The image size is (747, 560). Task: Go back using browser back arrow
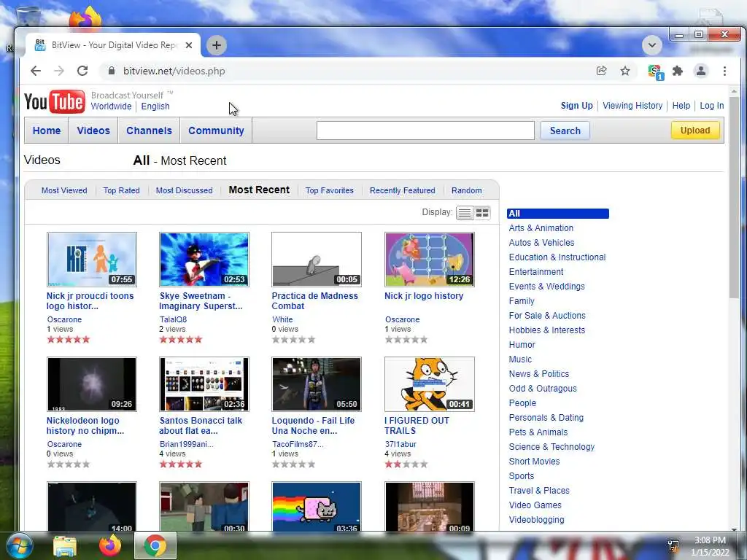tap(36, 71)
